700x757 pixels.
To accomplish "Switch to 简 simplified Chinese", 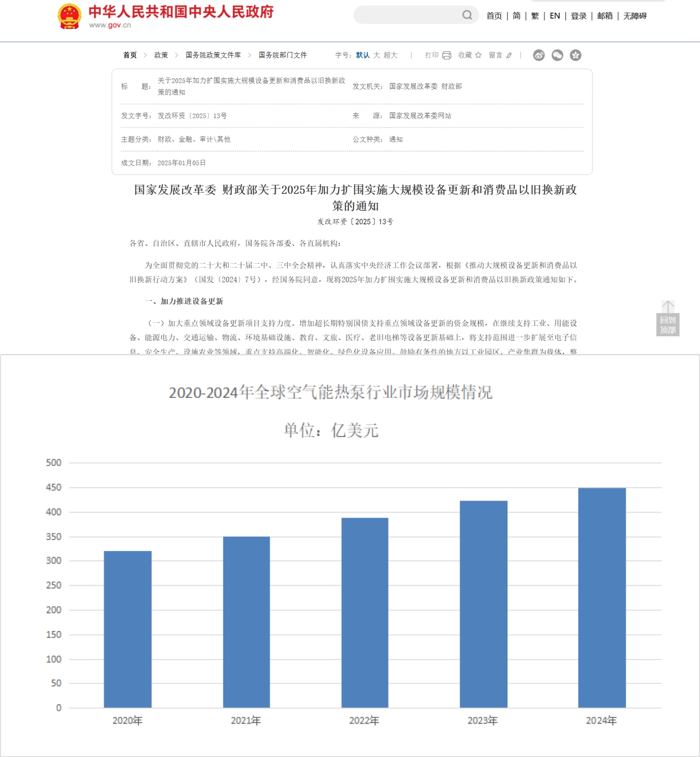I will pos(517,16).
